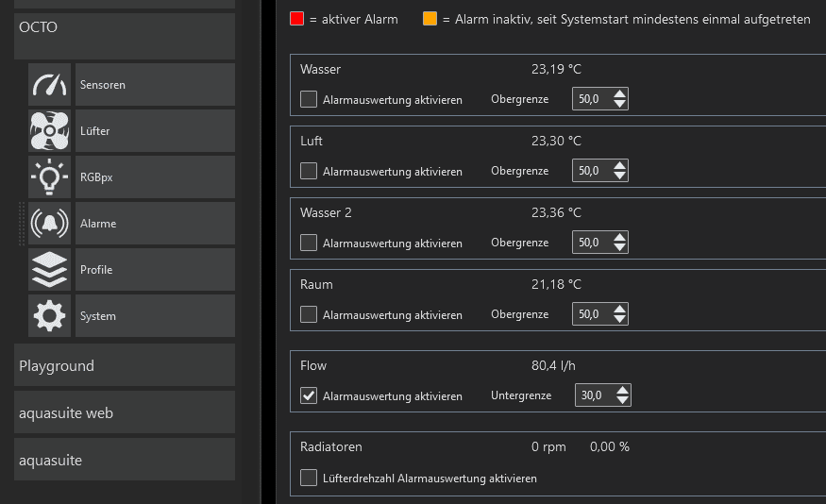Click the Wasser 2 Obergrenze input field
This screenshot has height=504, width=826.
click(591, 243)
